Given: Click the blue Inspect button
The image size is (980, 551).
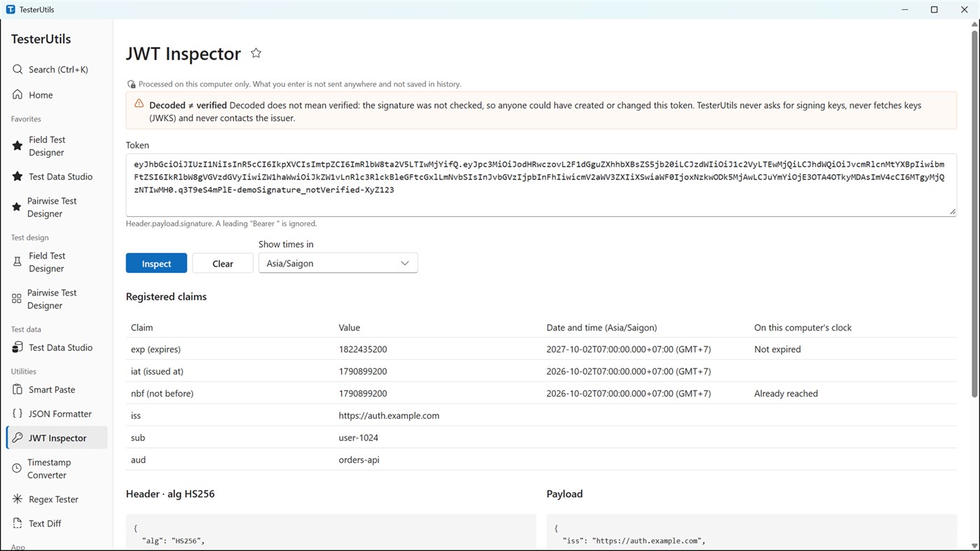Looking at the screenshot, I should click(x=156, y=263).
